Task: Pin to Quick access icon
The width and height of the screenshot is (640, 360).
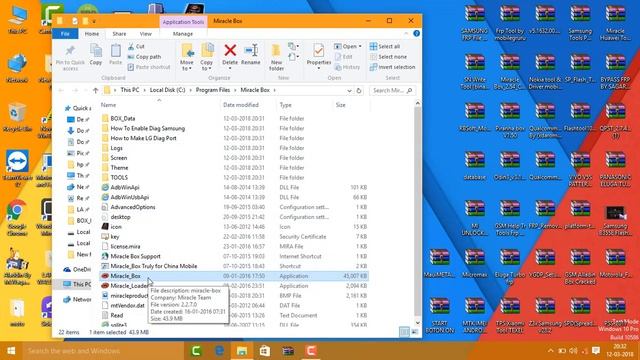Action: pos(70,57)
